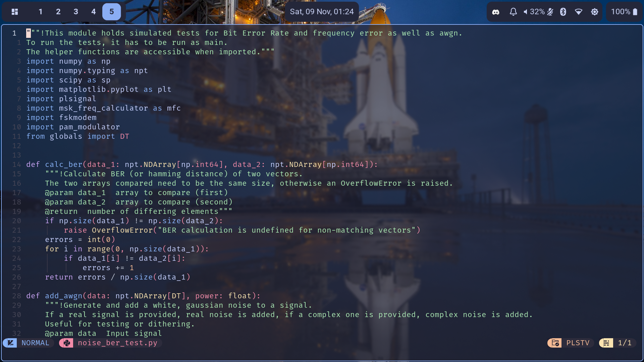Select the active workspace 5 button

click(111, 12)
